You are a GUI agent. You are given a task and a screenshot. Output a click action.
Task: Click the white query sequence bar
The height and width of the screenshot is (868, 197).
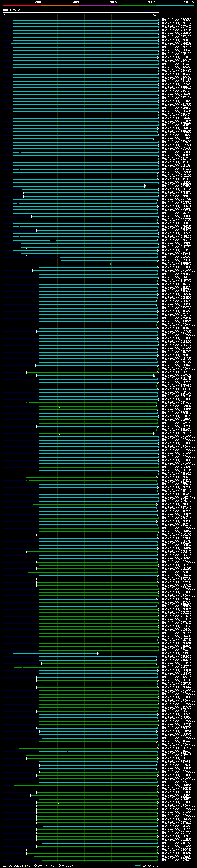[81, 12]
